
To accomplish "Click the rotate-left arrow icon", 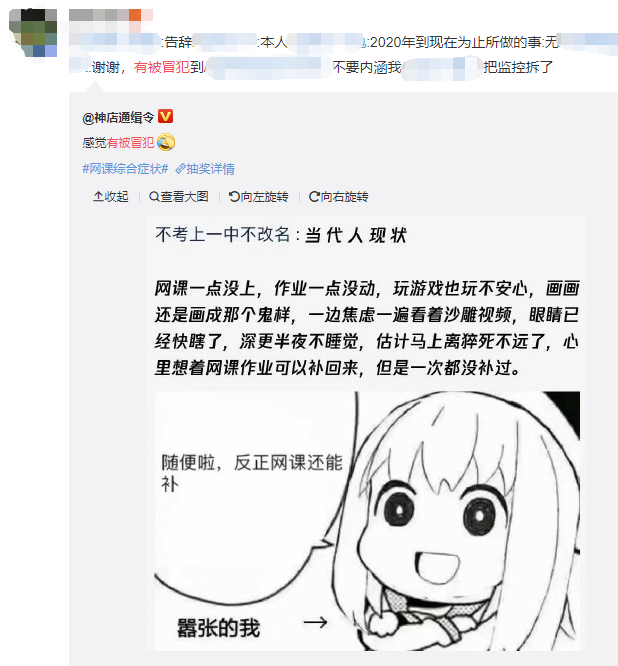I will point(234,196).
